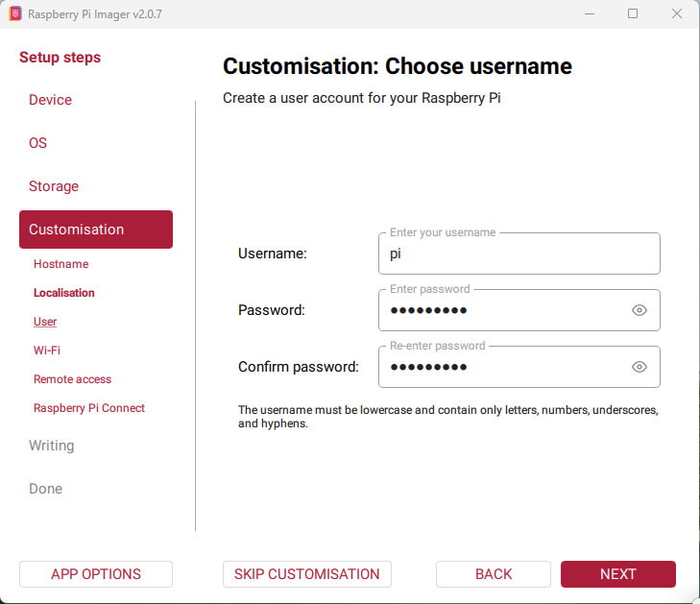The width and height of the screenshot is (700, 604).
Task: Click the APP OPTIONS button
Action: point(96,574)
